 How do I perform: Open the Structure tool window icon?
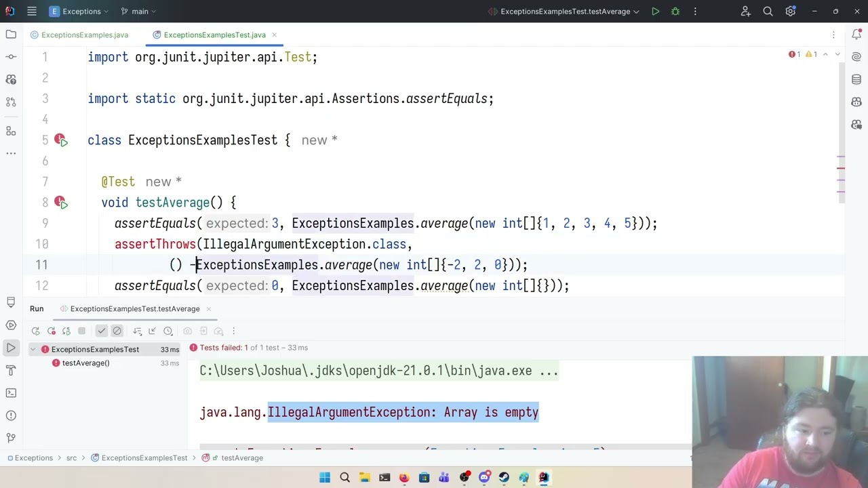coord(11,131)
